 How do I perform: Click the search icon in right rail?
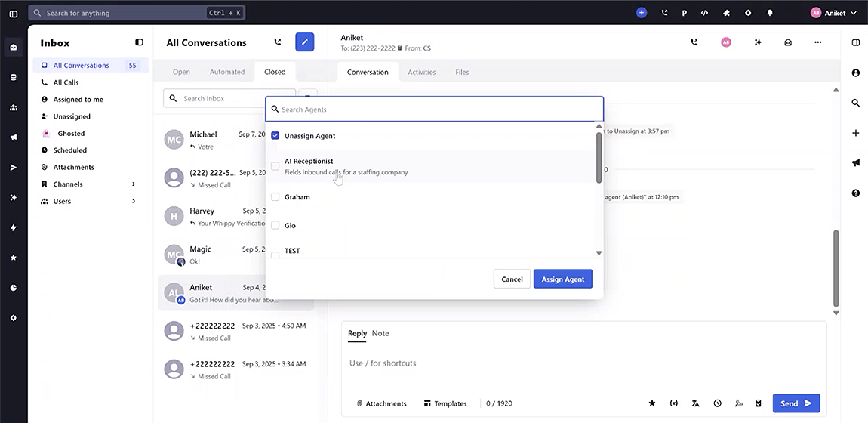click(x=855, y=103)
